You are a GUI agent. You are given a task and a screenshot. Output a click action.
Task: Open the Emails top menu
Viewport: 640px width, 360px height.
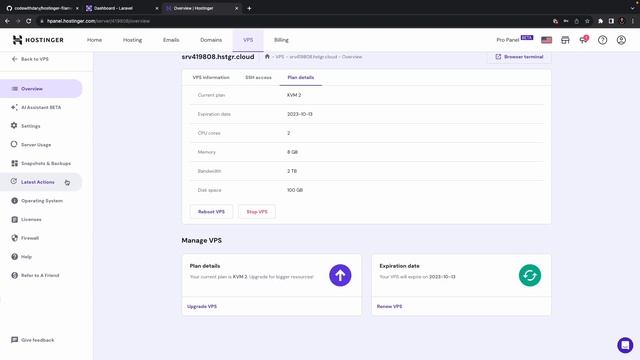click(171, 40)
